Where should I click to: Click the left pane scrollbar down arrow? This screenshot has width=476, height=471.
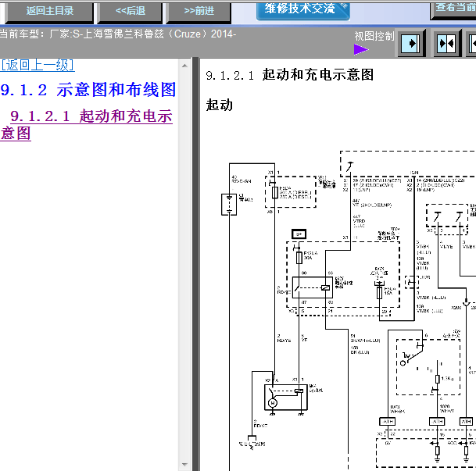(x=184, y=464)
